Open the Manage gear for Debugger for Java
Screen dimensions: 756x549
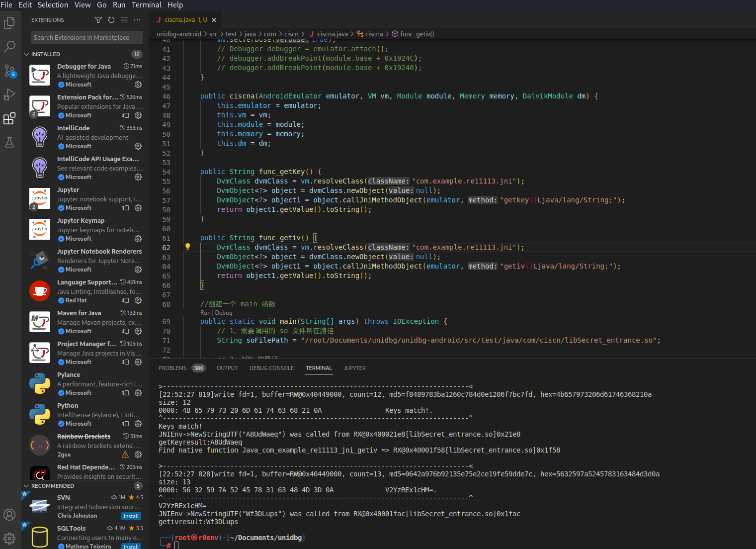pyautogui.click(x=138, y=85)
